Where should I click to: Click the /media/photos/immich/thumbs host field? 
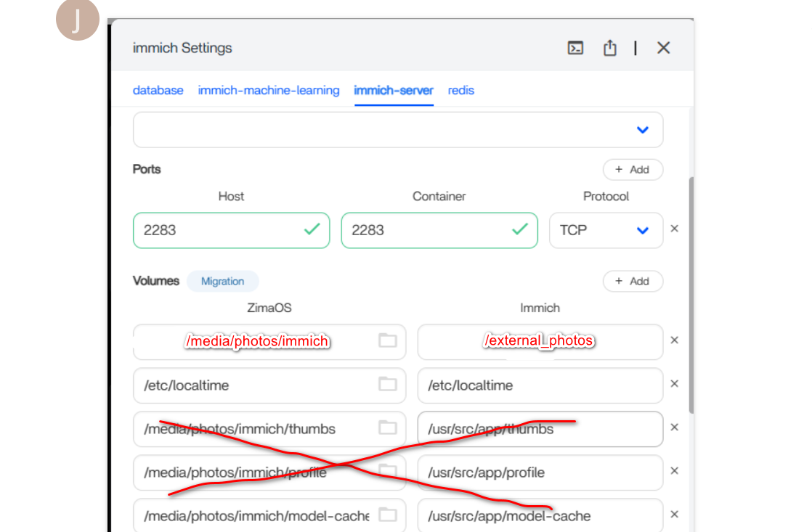pos(269,429)
